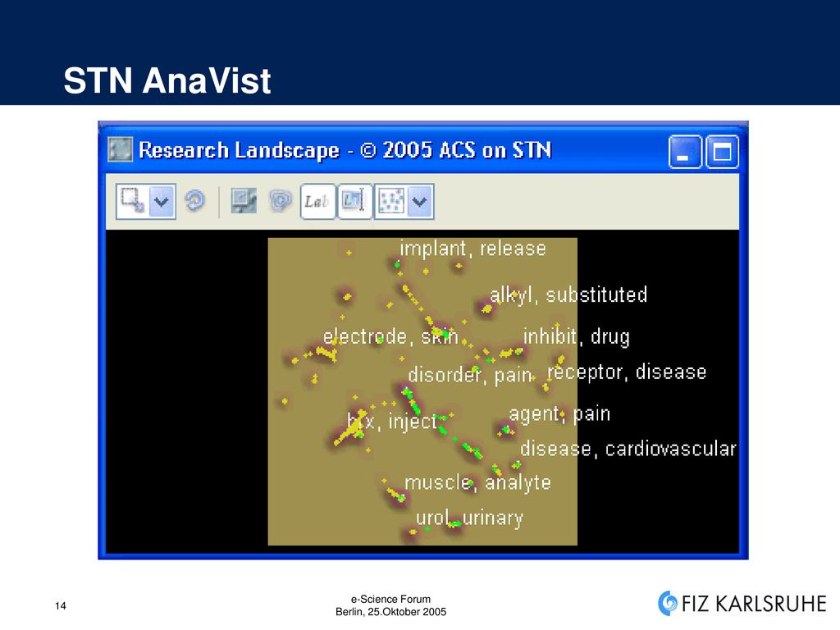This screenshot has height=630, width=840.
Task: Click the gray landscape image toolbar icon
Action: point(244,201)
